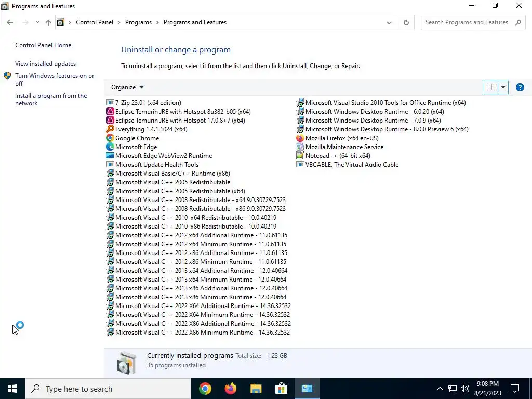
Task: Open Firefox from the taskbar
Action: click(230, 389)
